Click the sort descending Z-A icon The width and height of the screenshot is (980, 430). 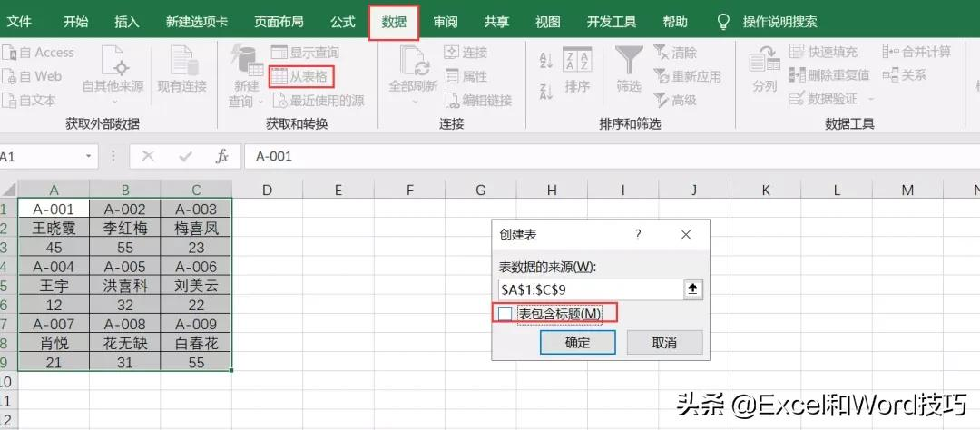(546, 91)
